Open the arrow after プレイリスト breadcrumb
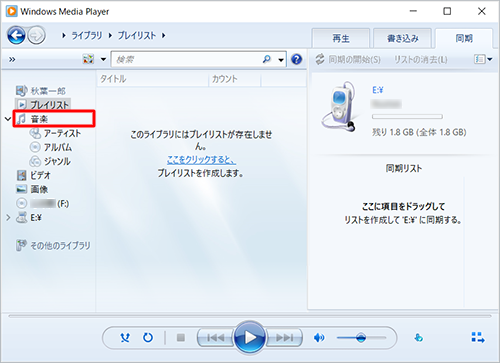500x363 pixels. (163, 35)
